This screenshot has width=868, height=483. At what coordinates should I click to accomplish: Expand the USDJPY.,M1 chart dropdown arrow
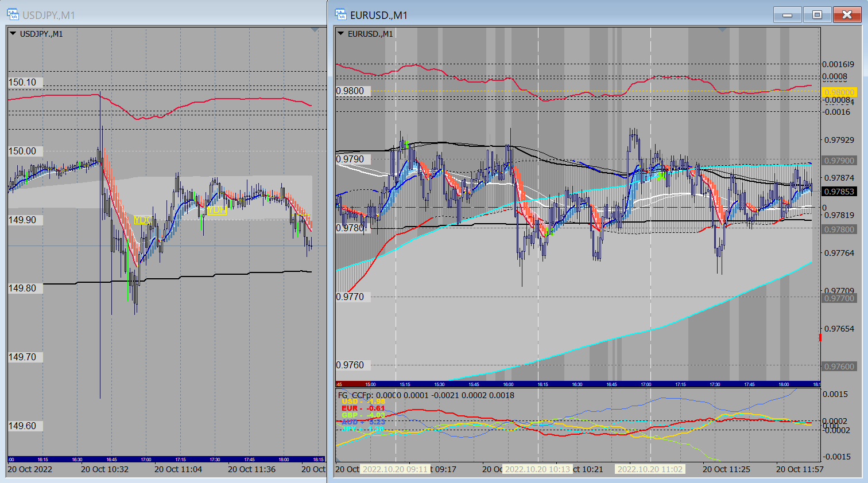point(13,34)
